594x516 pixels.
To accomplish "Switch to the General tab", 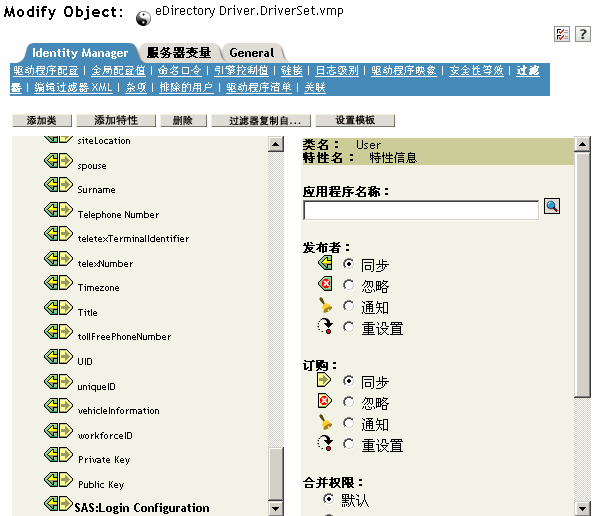I will [252, 53].
